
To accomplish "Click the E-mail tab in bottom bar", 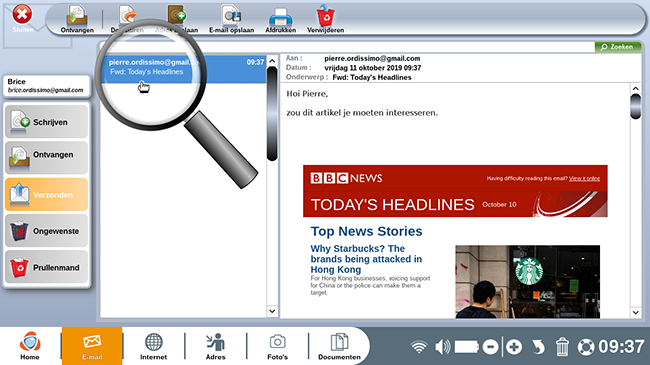I will (x=92, y=346).
